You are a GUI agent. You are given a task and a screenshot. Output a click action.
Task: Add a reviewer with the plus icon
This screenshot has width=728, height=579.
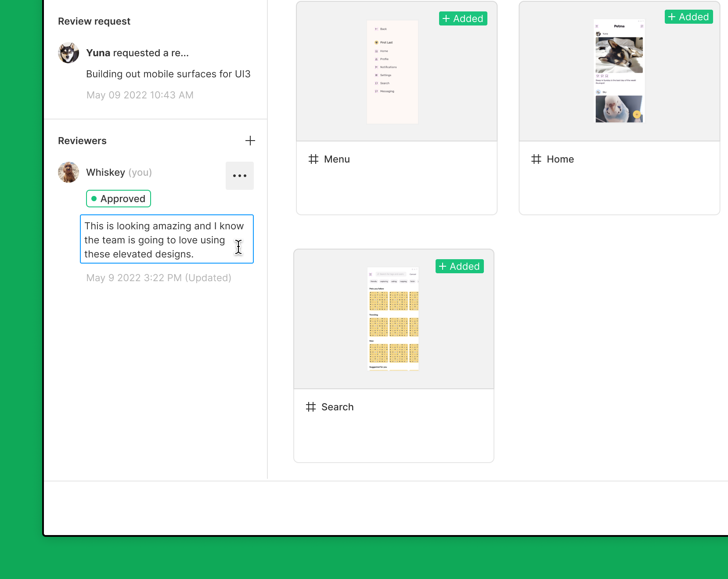(250, 141)
